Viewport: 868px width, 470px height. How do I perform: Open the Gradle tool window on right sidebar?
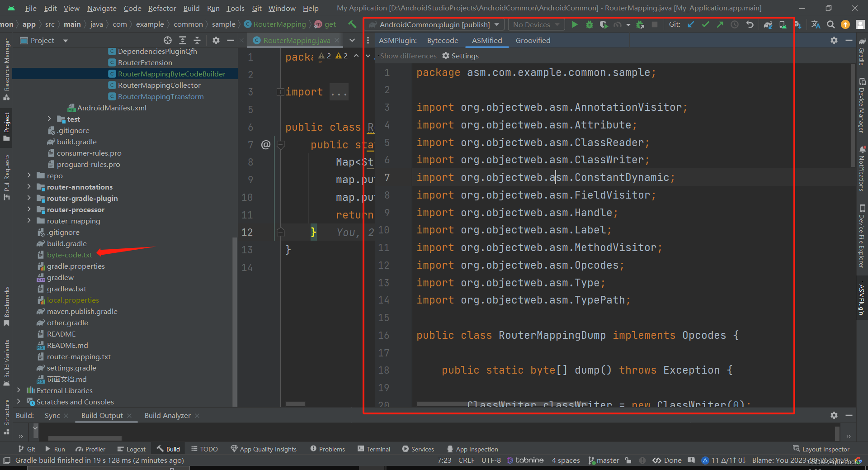pos(862,51)
